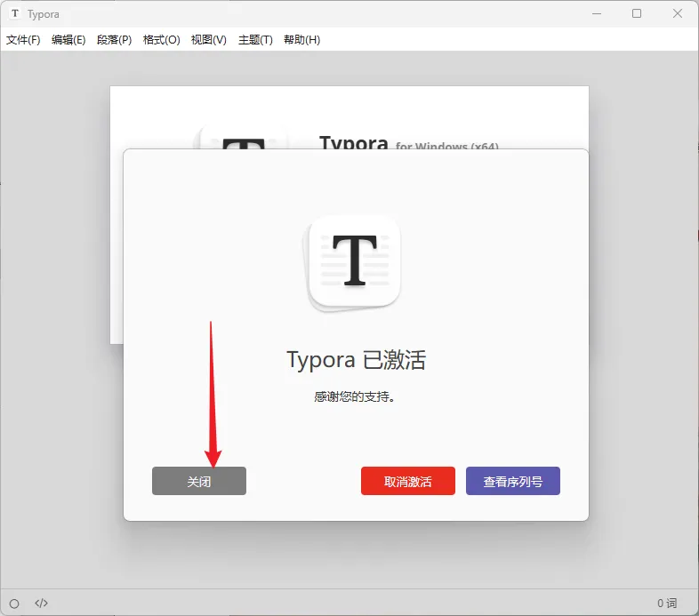This screenshot has height=616, width=699.
Task: Minimize the Typora window
Action: click(597, 14)
